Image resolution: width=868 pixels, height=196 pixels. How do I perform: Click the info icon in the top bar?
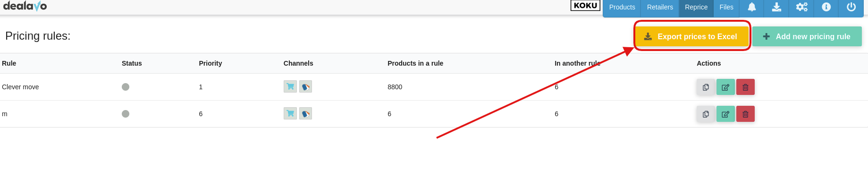826,7
